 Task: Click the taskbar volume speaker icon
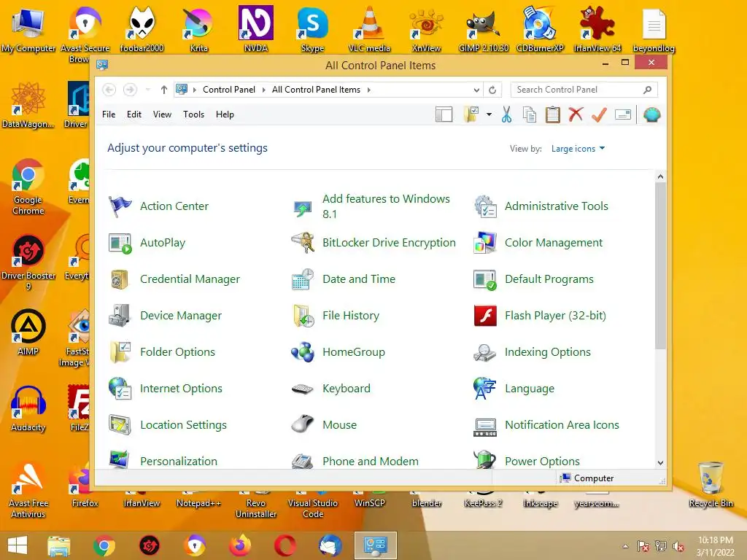(x=678, y=546)
